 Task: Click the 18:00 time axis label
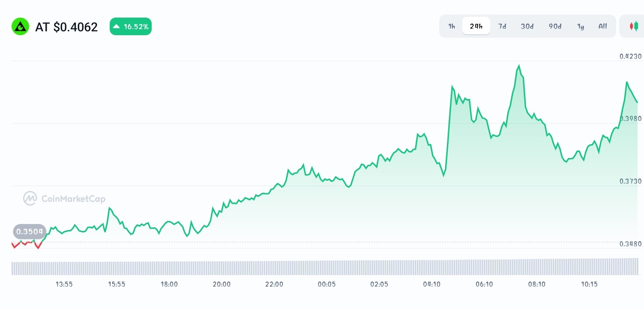(169, 284)
